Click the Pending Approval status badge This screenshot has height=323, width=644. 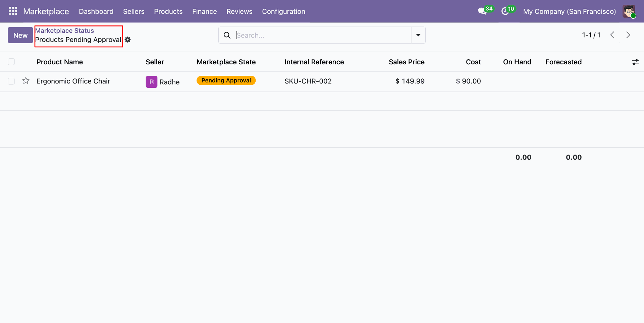[226, 80]
